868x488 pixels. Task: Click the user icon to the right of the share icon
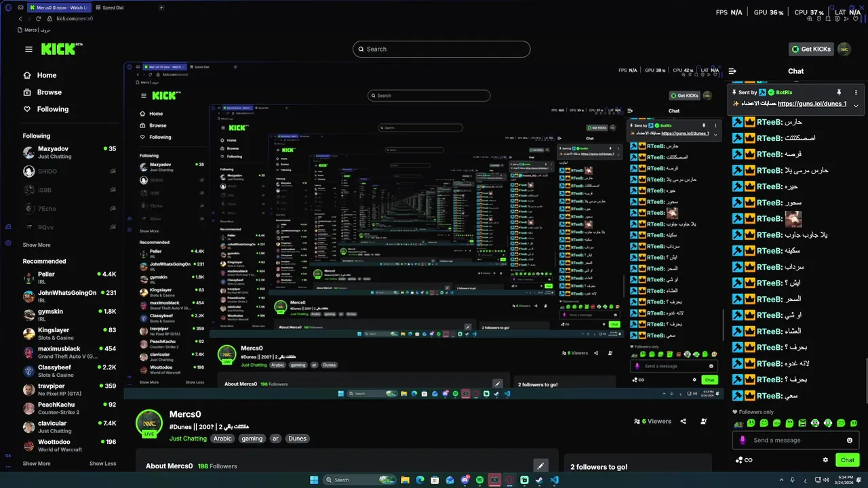tap(703, 421)
